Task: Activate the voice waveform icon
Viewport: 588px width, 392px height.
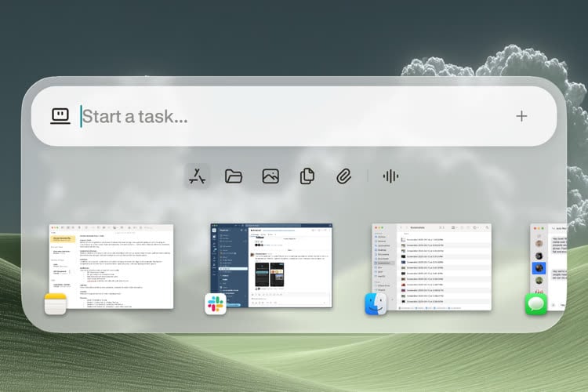Action: 390,176
